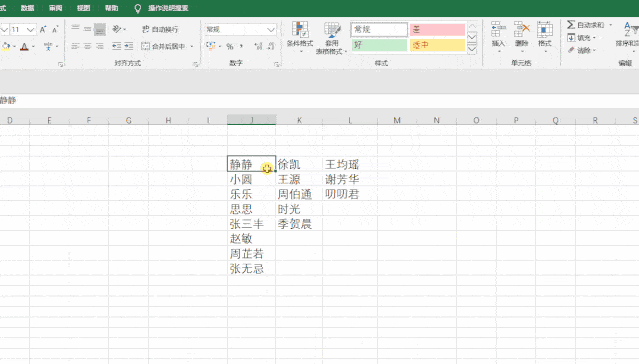Select column K header

tap(299, 120)
